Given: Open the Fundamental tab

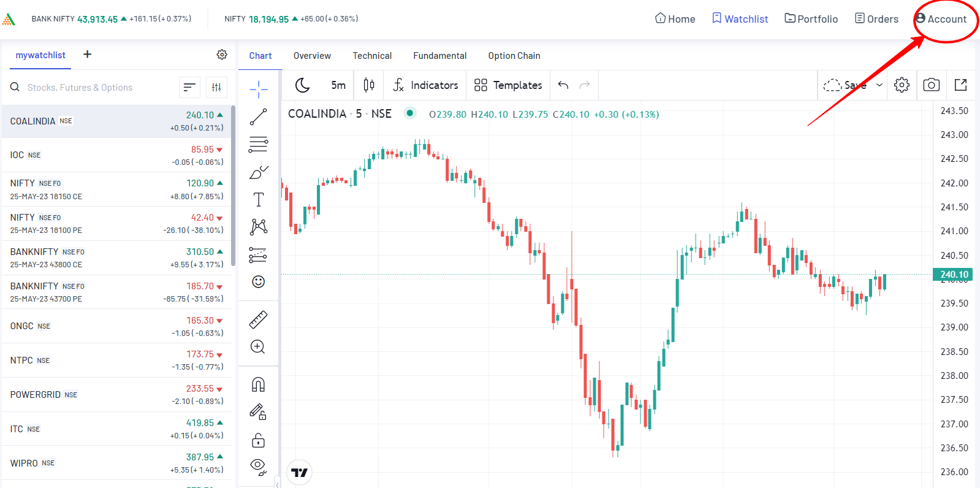Looking at the screenshot, I should (x=439, y=56).
